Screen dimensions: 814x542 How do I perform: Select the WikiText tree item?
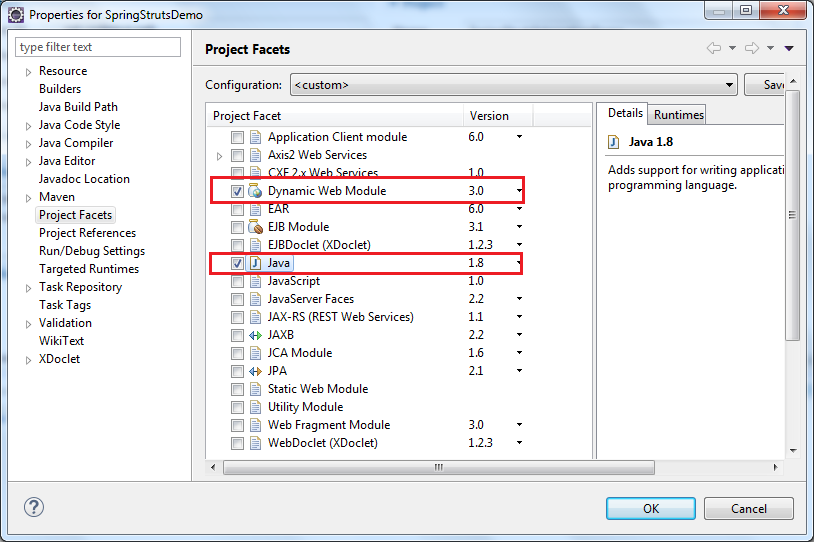[61, 341]
